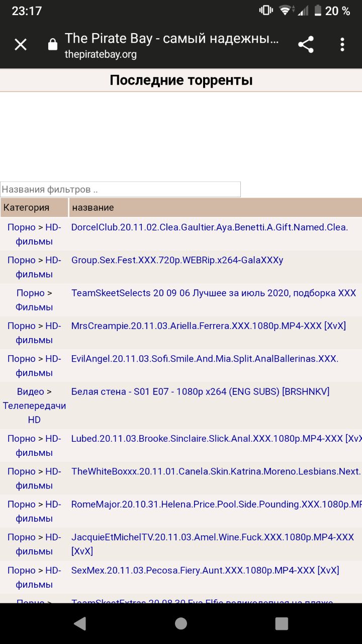Open the TheWhiteBoxxx.20.11.01 torrent link

216,471
